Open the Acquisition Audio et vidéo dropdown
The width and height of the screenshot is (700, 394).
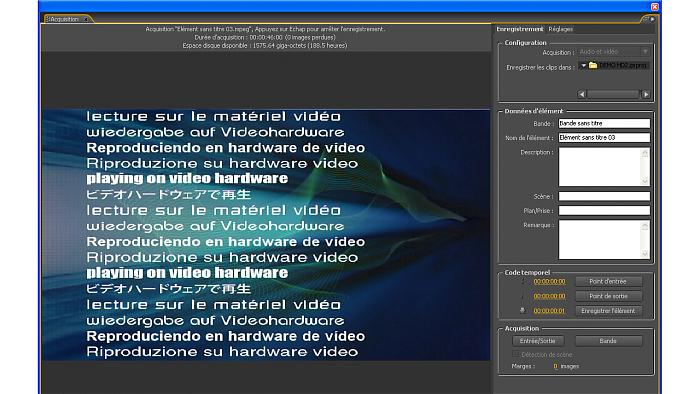[x=613, y=52]
